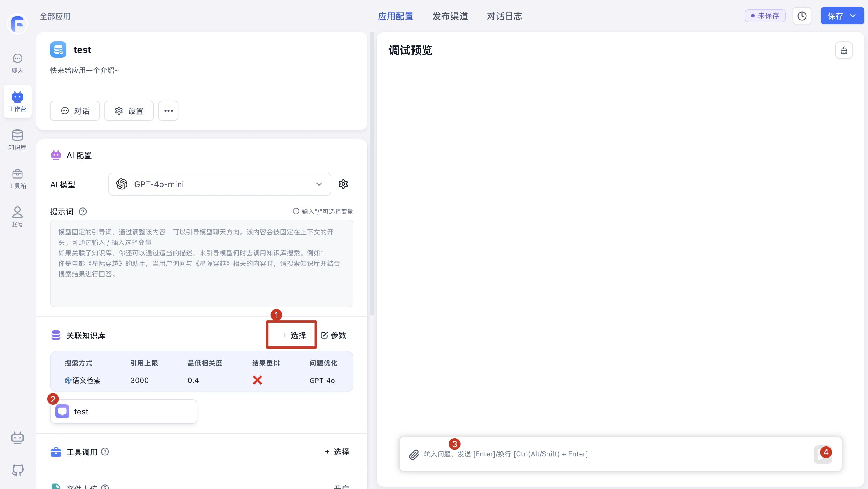Click the paperclip attachment icon
This screenshot has height=489, width=868.
(x=414, y=454)
